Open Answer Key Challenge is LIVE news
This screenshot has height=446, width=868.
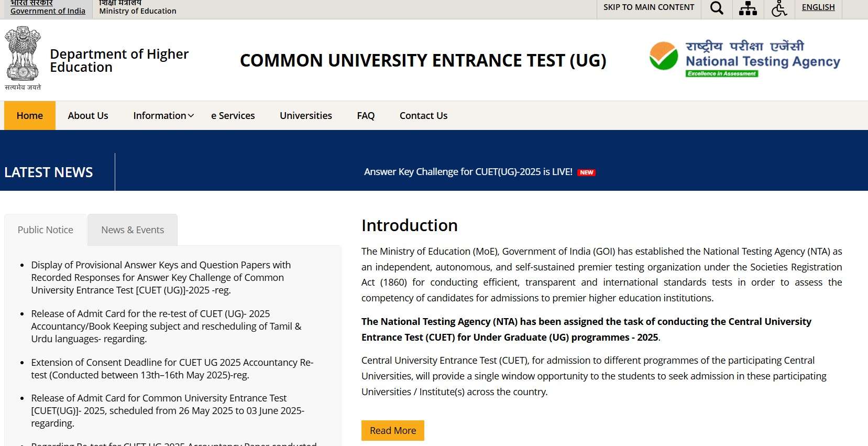click(x=468, y=172)
